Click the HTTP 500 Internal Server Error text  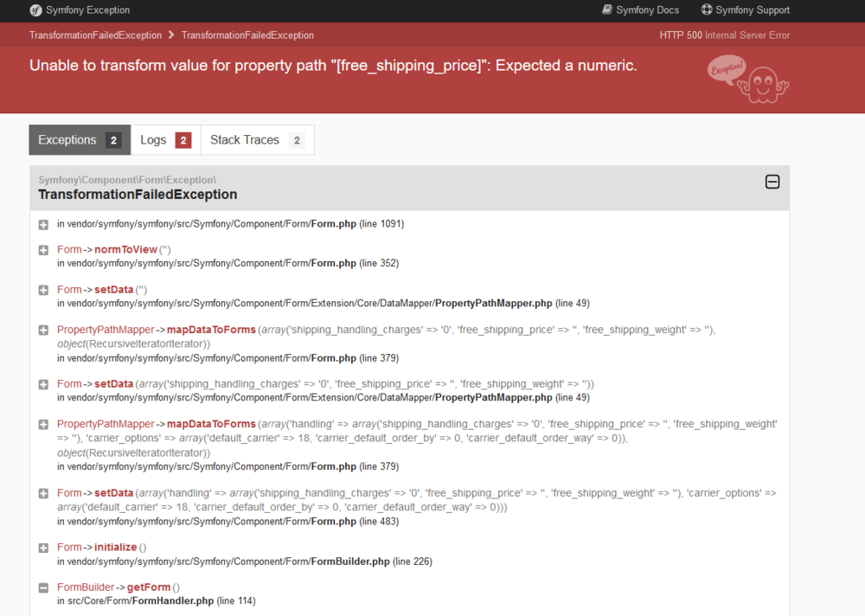723,35
